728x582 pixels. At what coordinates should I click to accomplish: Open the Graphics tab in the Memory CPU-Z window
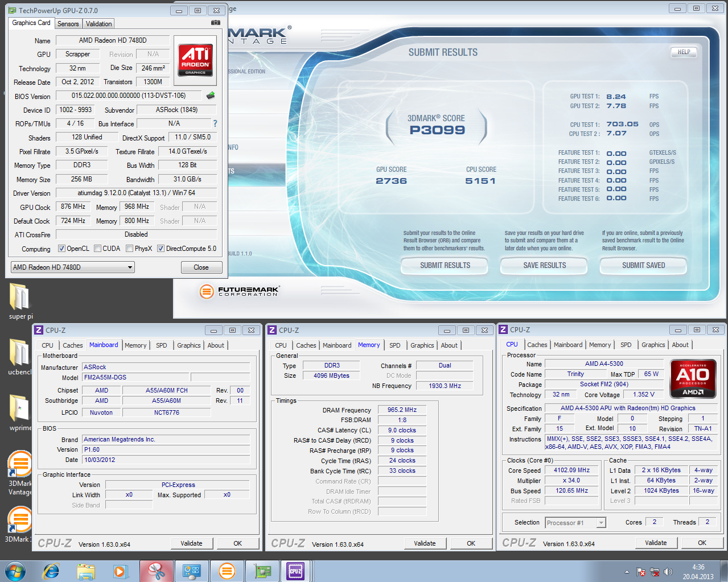[x=422, y=345]
